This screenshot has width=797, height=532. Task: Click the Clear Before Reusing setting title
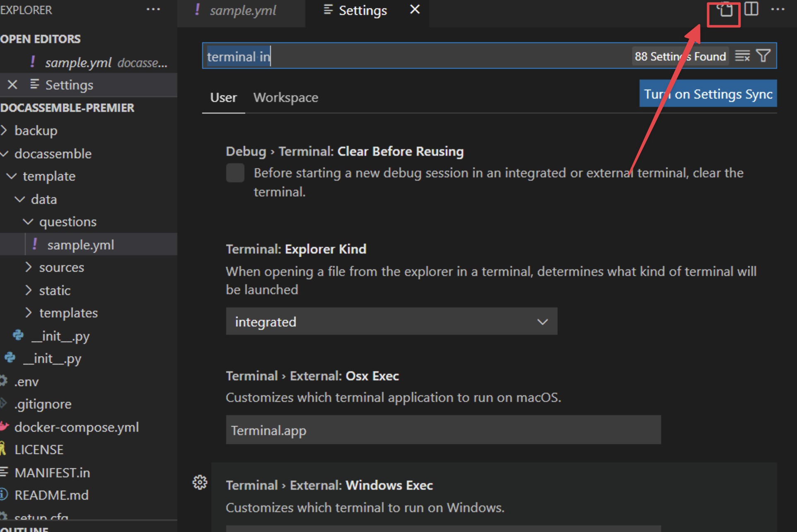(345, 151)
